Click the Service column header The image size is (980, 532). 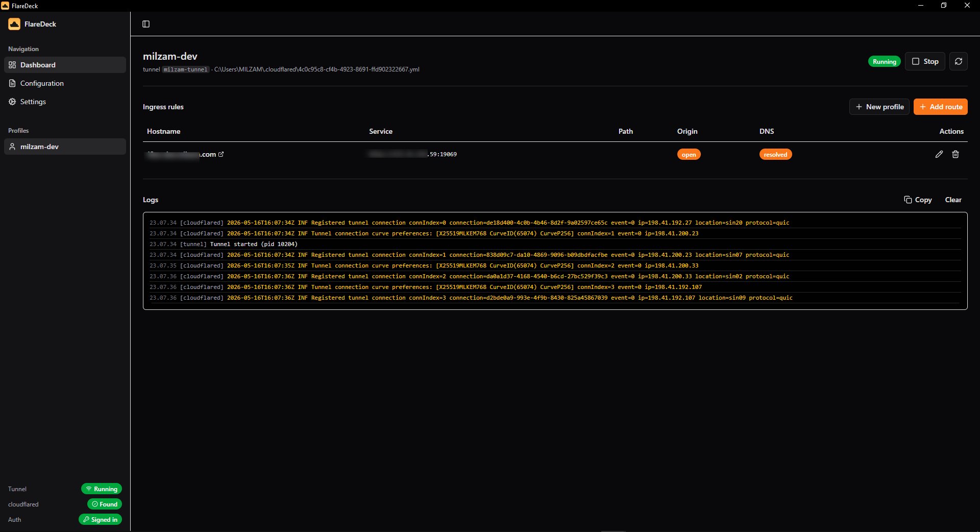pos(381,131)
